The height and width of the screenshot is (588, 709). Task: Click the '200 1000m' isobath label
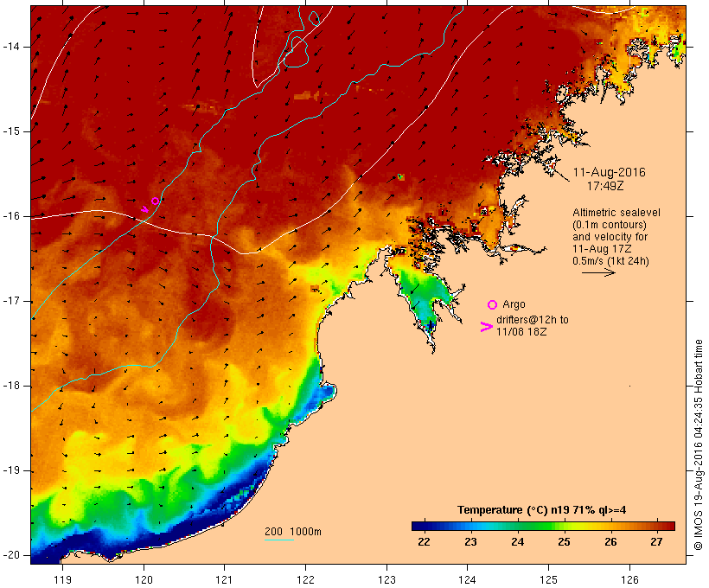293,532
